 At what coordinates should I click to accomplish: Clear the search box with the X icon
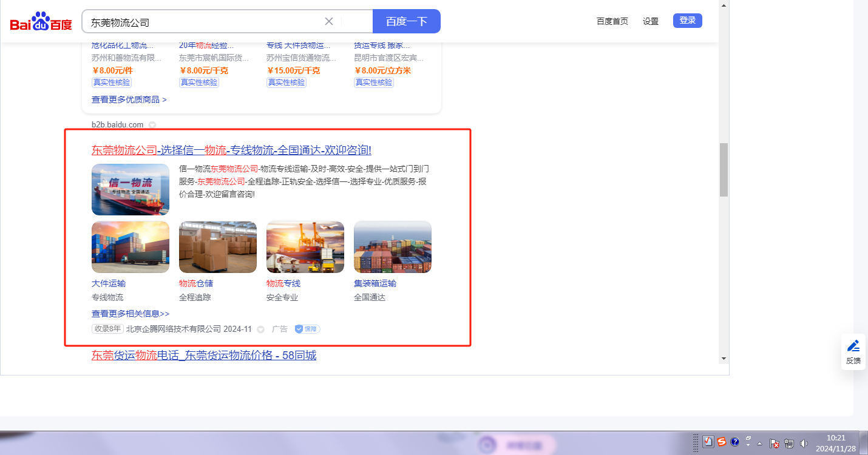click(329, 21)
